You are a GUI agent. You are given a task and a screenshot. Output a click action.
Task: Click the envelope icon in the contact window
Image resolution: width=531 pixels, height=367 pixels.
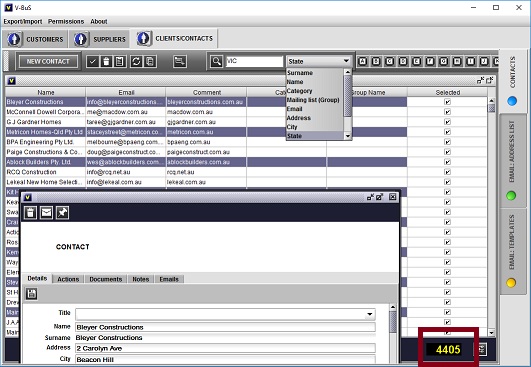tap(46, 212)
